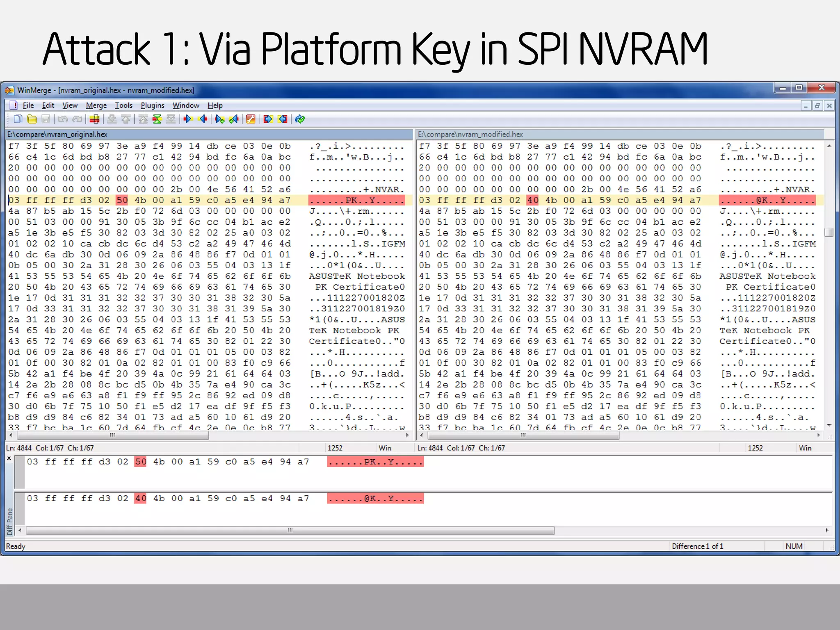Click '.........+.NVAR.' text in left pane
Viewport: 840px width, 630px height.
(x=357, y=189)
